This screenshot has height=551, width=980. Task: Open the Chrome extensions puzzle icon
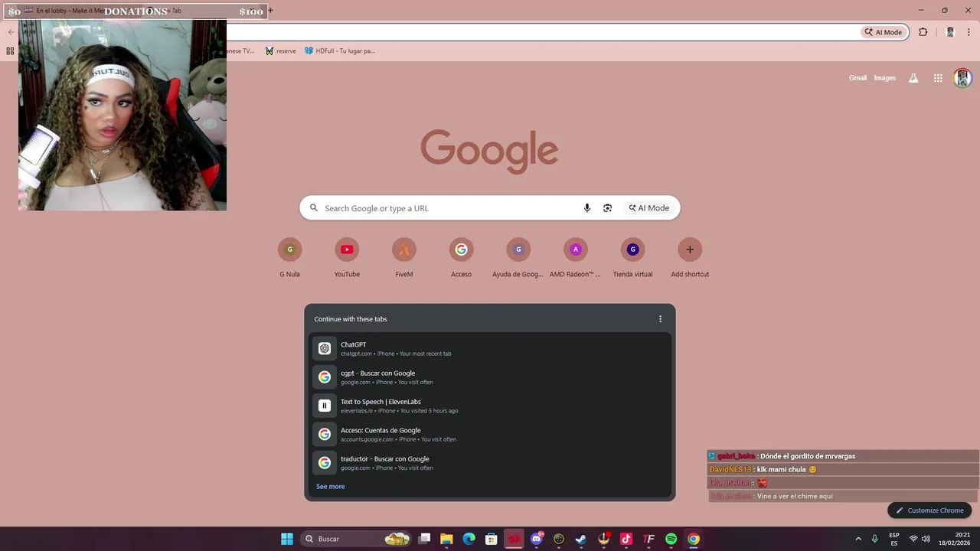click(x=923, y=32)
